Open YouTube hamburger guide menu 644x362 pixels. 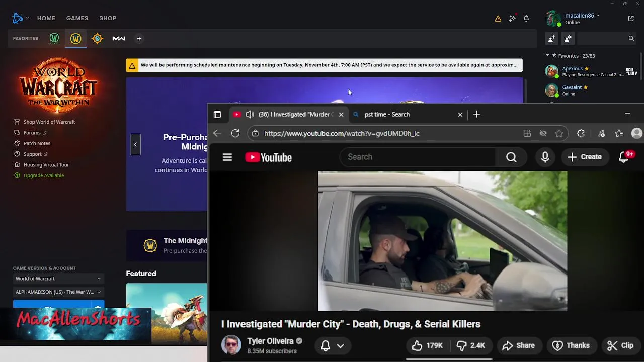click(x=227, y=157)
